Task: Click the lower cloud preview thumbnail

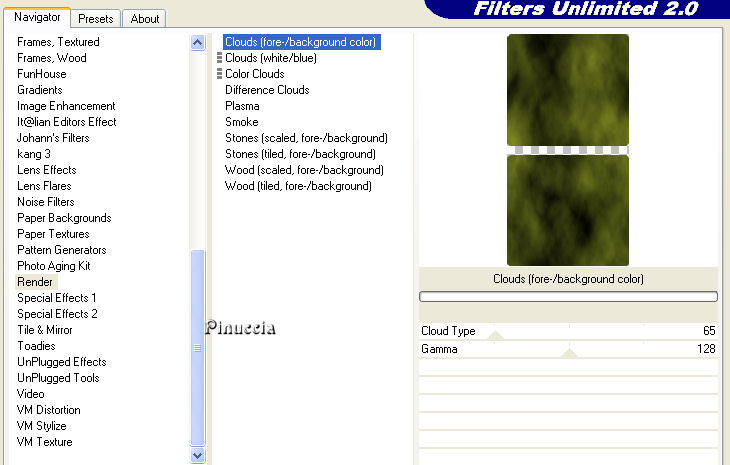Action: point(568,210)
